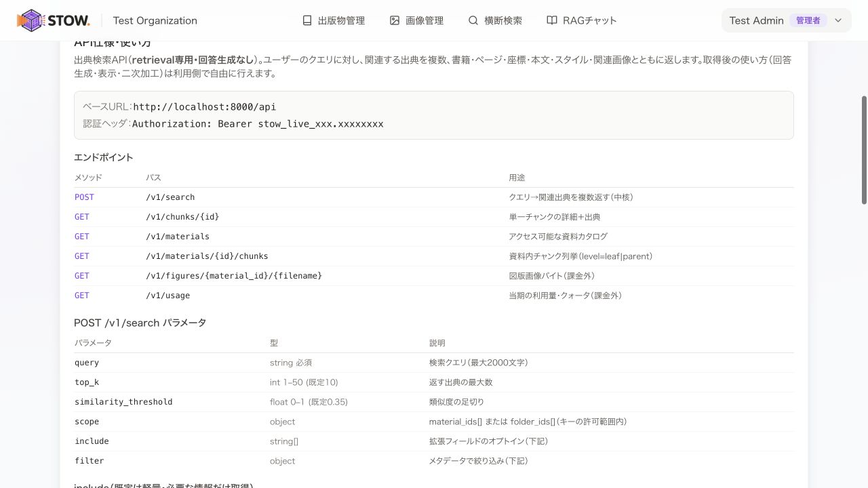
Task: Select the base URL http://localhost:8000/api text
Action: [x=205, y=107]
